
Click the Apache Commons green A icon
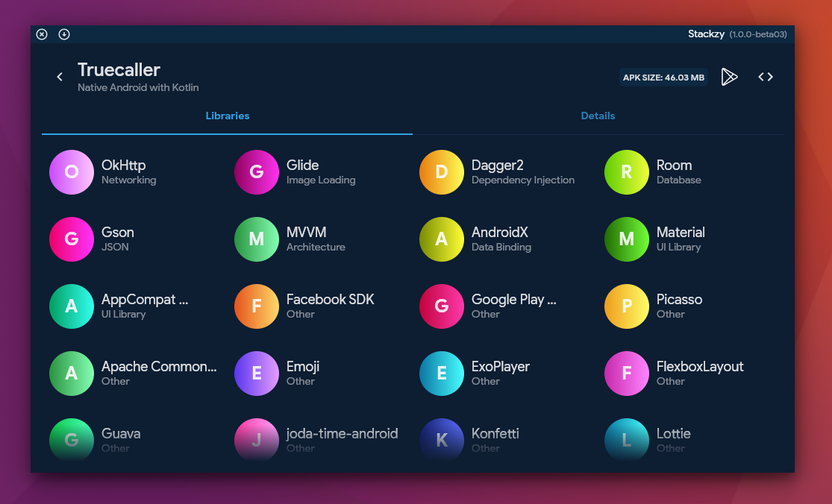point(72,374)
